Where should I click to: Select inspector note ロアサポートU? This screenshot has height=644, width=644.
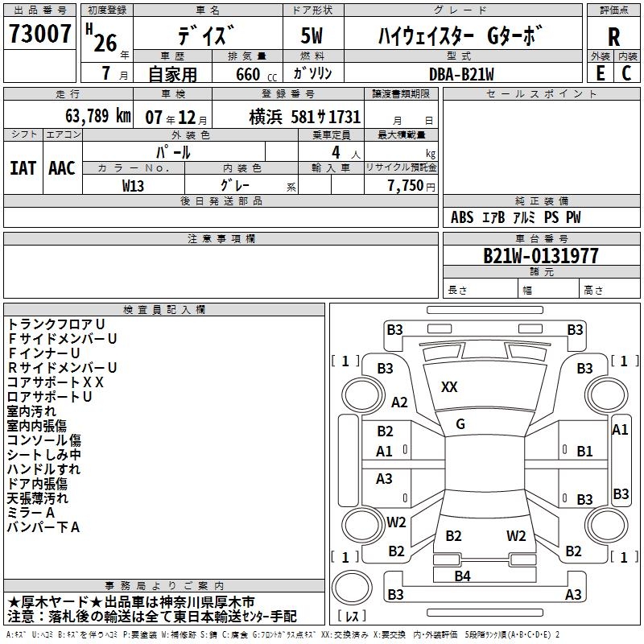(x=49, y=396)
